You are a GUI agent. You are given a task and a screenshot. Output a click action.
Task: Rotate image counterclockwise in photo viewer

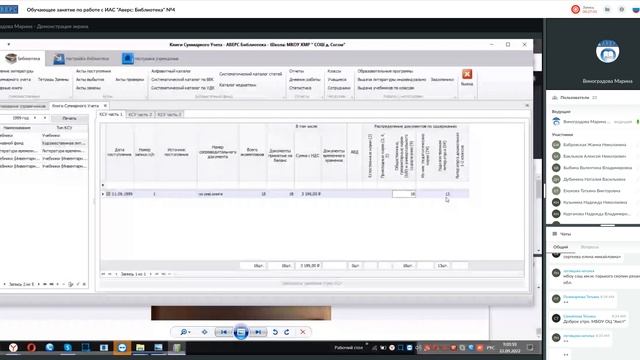click(275, 332)
